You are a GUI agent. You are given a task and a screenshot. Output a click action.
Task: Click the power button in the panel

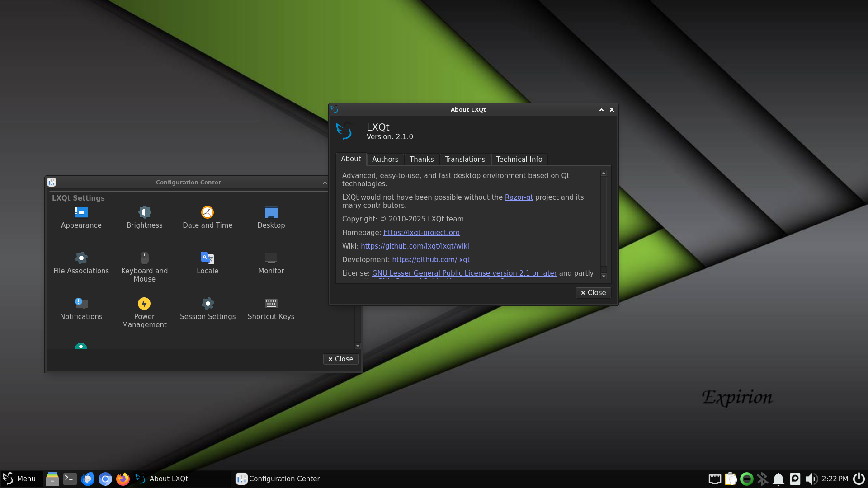(859, 479)
